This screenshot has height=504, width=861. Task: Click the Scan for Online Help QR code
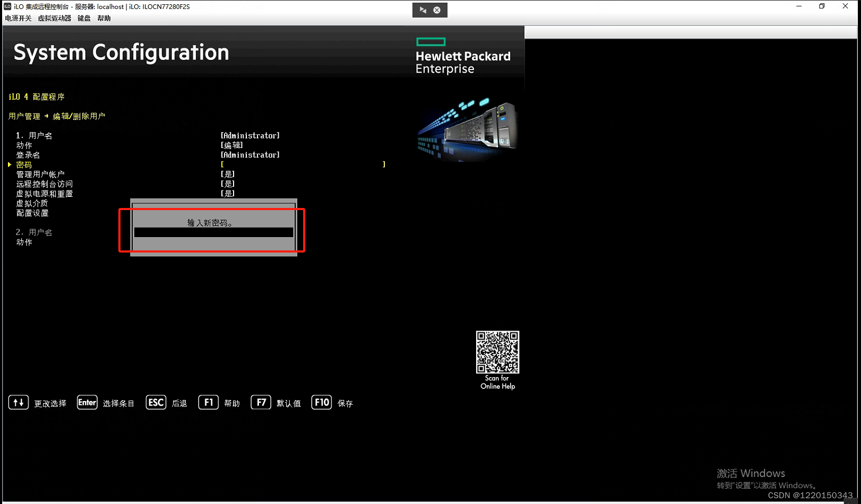[497, 352]
